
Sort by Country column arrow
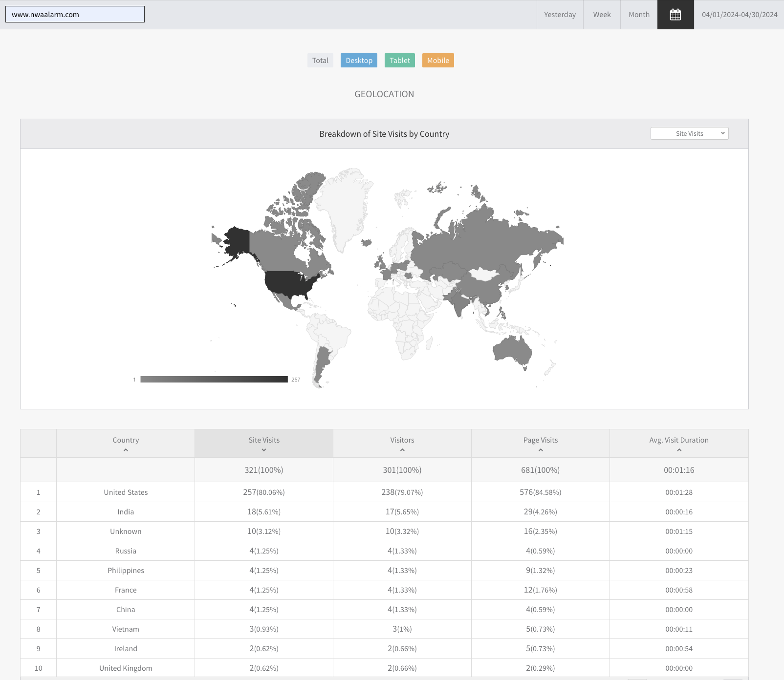[x=126, y=450]
